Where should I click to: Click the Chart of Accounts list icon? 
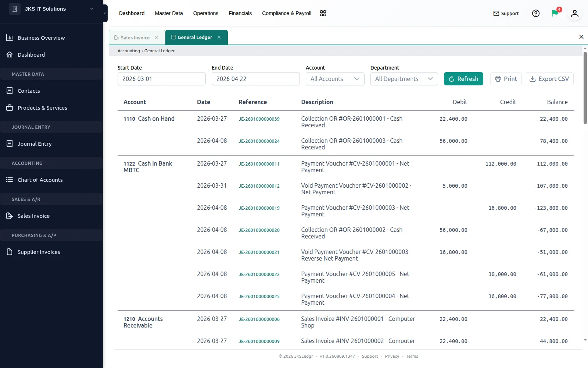(10, 180)
